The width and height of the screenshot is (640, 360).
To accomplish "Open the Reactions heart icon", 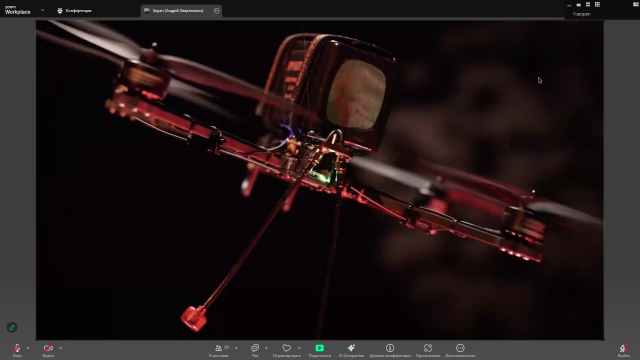I will coord(287,350).
